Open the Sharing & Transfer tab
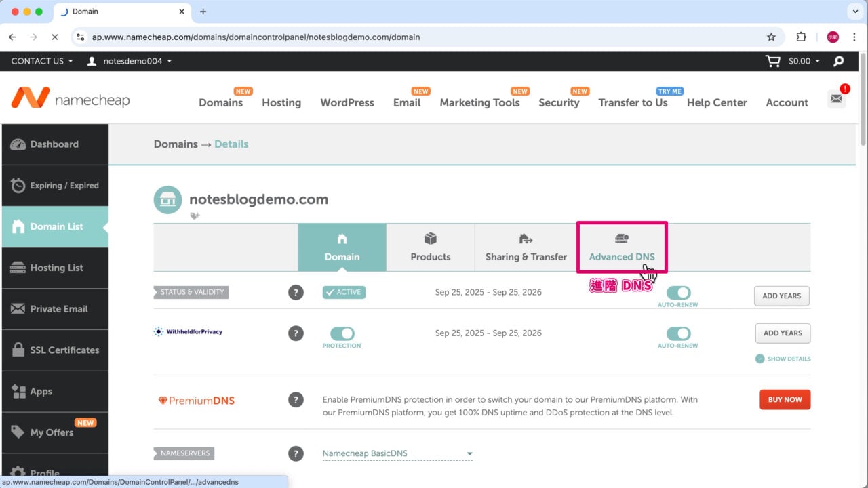The width and height of the screenshot is (868, 488). [526, 247]
